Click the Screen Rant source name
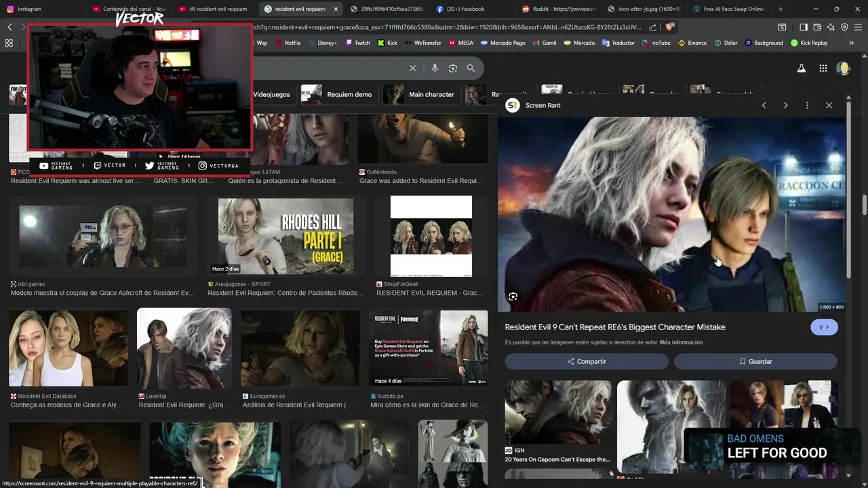The image size is (868, 488). (542, 105)
